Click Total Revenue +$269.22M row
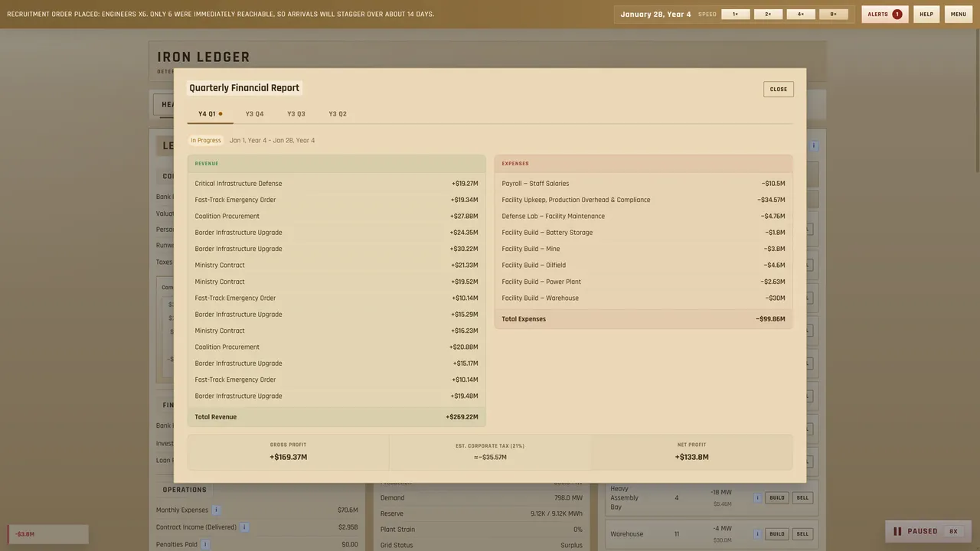 tap(336, 417)
